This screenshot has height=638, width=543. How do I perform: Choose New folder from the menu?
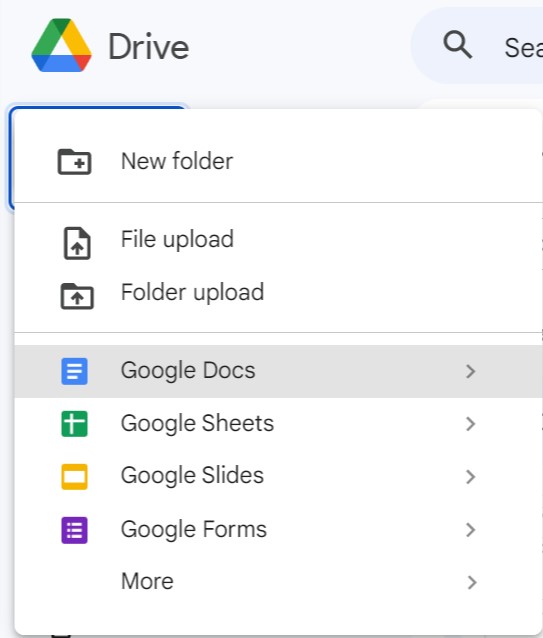coord(279,161)
